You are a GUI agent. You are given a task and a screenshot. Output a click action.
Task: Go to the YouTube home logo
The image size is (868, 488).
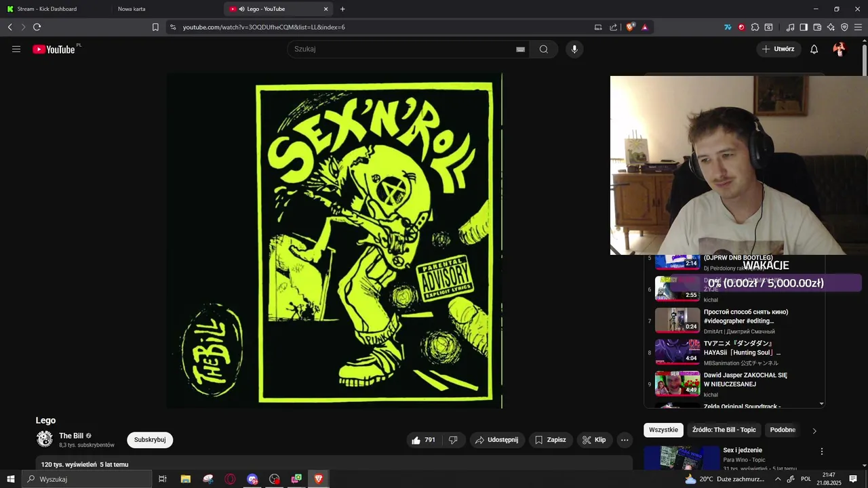[x=54, y=49]
